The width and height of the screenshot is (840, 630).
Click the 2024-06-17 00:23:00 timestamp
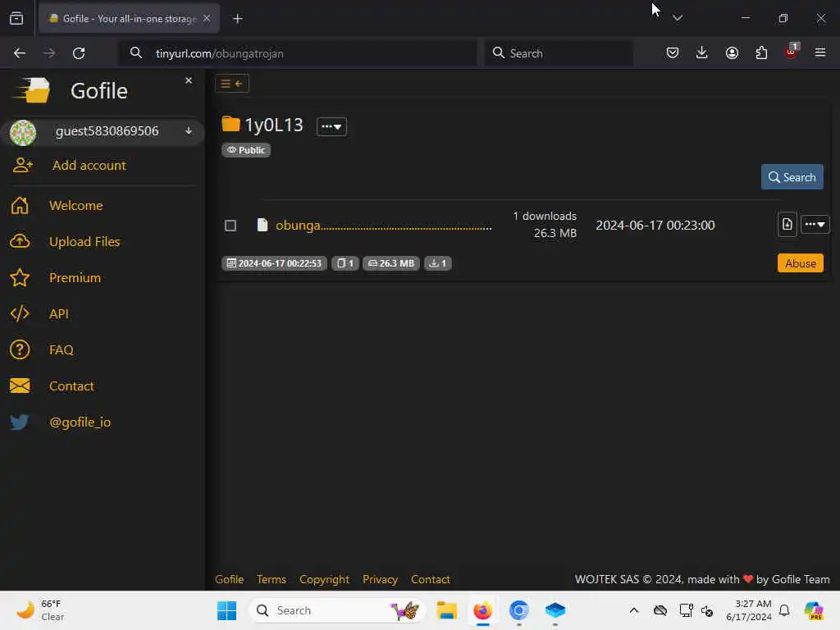click(x=655, y=226)
